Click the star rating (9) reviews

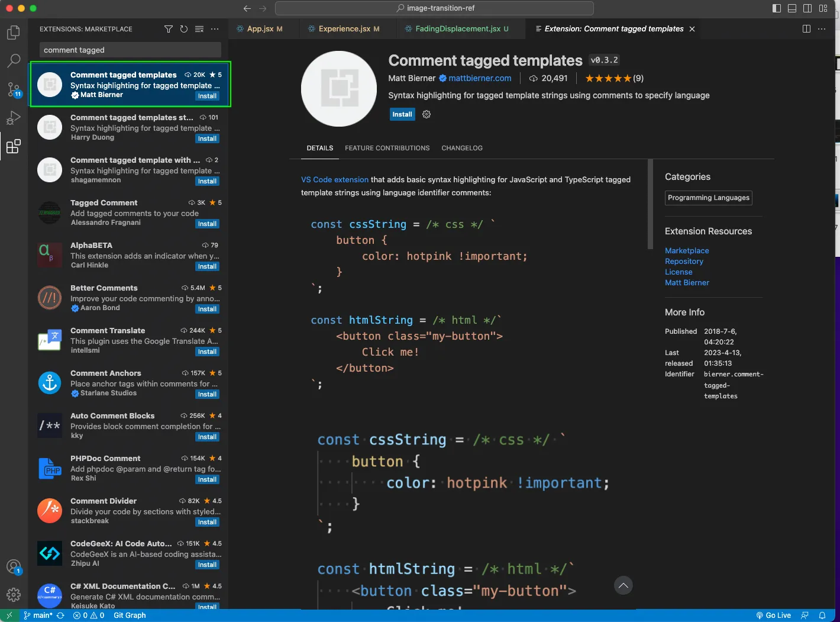click(x=614, y=78)
